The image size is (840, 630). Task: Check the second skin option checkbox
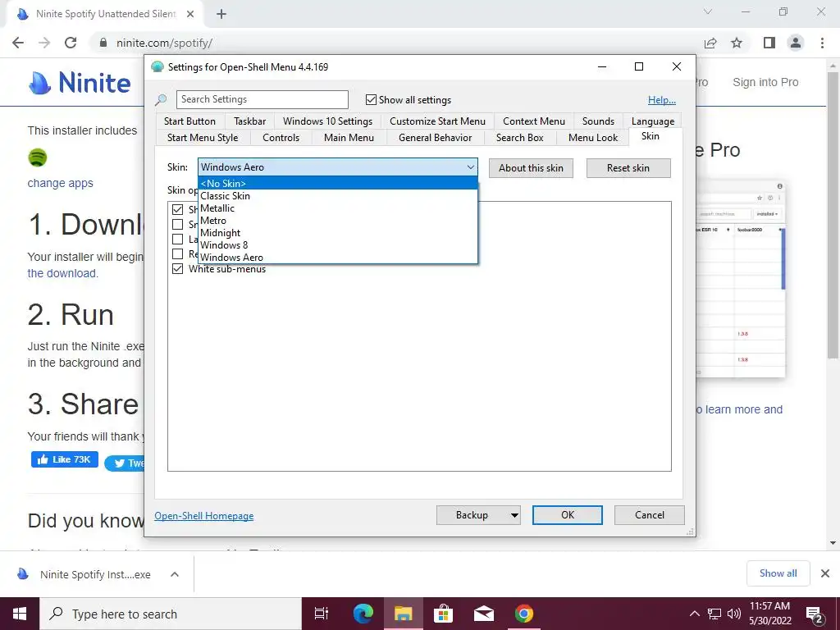click(x=178, y=225)
